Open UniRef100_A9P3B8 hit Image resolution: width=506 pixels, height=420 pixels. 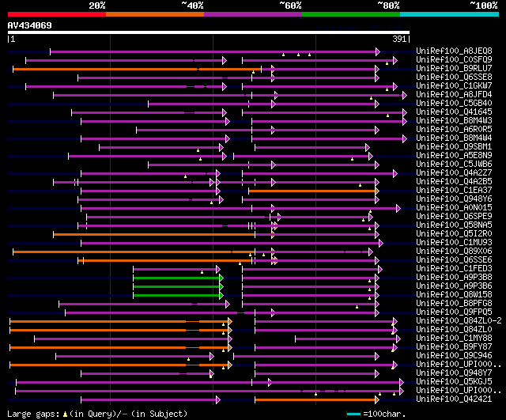(x=454, y=278)
